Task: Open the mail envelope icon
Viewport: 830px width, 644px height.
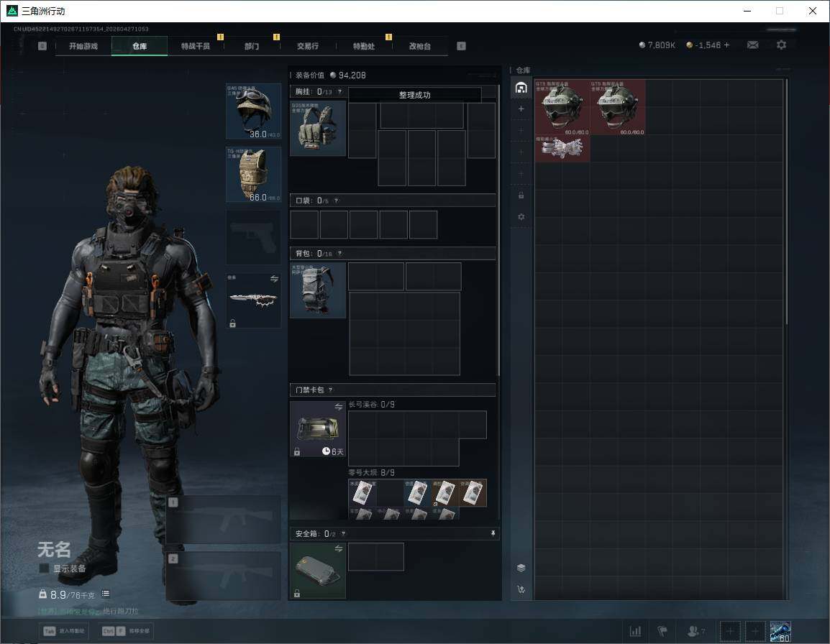Action: pos(753,45)
